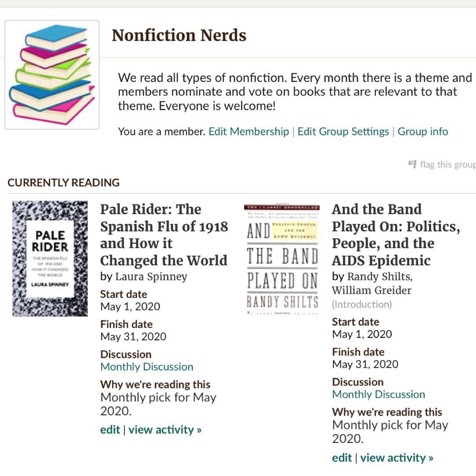
Task: View activity for Pale Rider
Action: click(x=165, y=430)
